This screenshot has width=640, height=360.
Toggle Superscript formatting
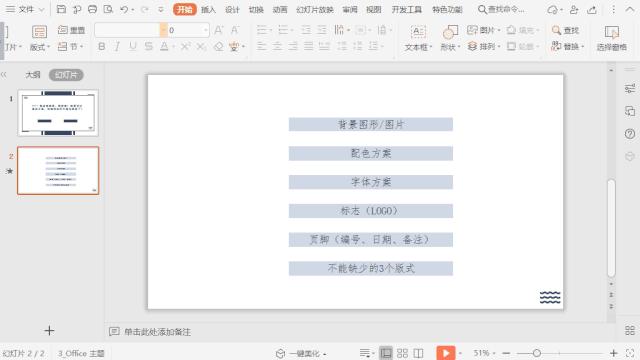185,47
